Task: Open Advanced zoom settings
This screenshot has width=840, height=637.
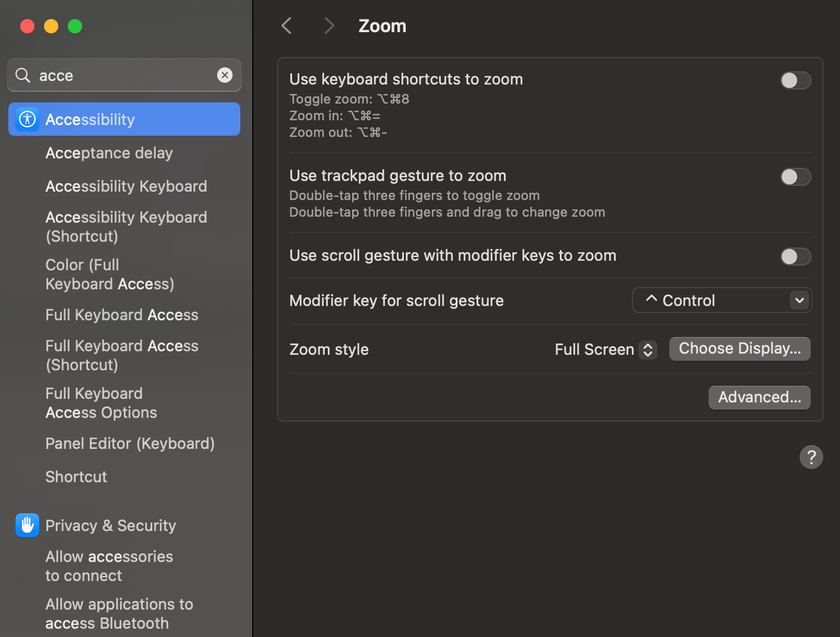Action: (759, 397)
